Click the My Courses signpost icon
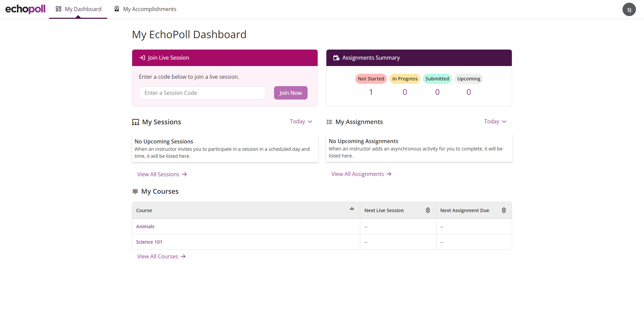The height and width of the screenshot is (314, 644). [135, 191]
